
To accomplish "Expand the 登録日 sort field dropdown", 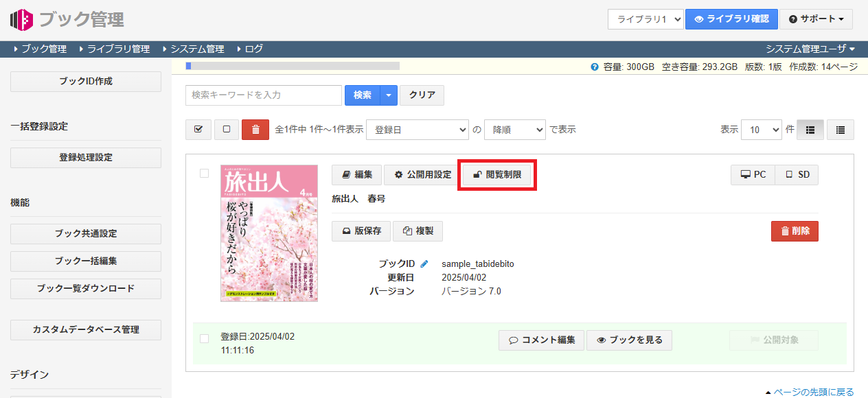I will click(417, 130).
